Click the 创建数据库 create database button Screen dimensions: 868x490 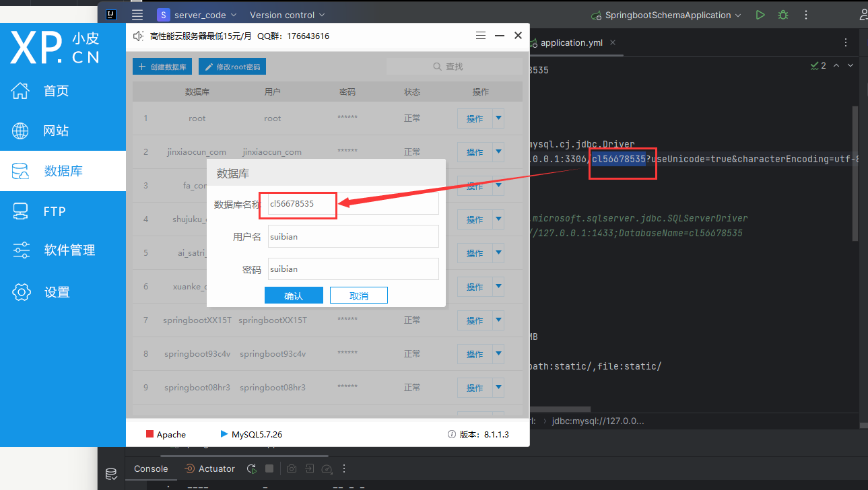tap(163, 67)
